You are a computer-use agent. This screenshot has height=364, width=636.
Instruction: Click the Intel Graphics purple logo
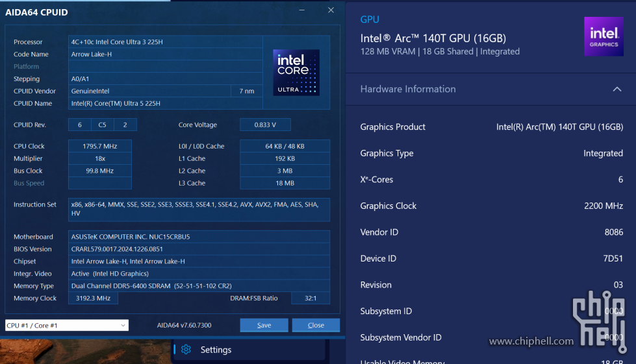[604, 36]
